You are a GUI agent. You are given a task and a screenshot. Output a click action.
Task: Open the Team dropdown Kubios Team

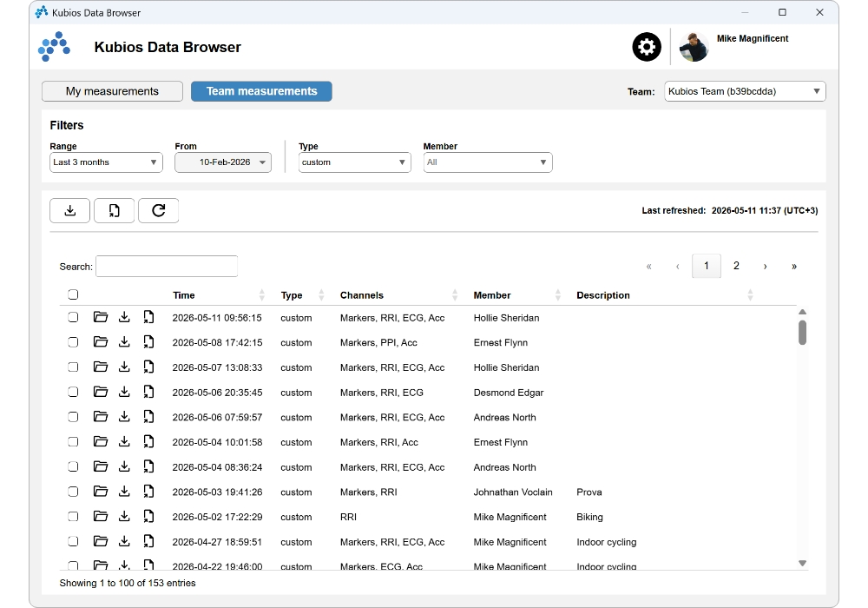[x=745, y=91]
